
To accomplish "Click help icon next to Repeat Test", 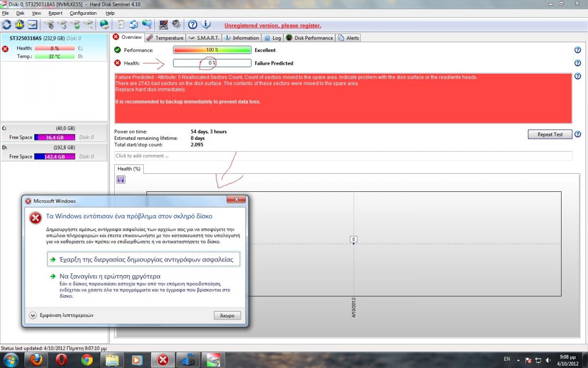I will coord(578,134).
